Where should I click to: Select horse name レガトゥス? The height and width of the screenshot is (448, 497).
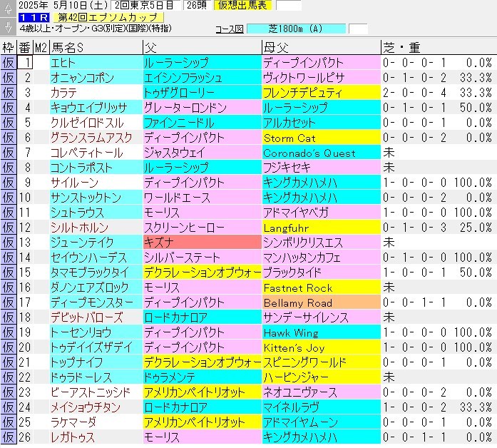(x=96, y=437)
